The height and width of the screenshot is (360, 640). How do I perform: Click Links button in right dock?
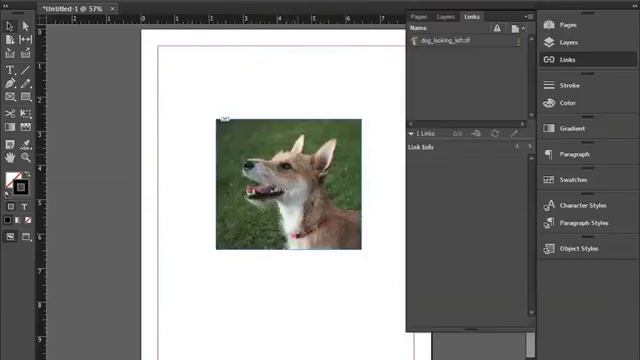[588, 60]
